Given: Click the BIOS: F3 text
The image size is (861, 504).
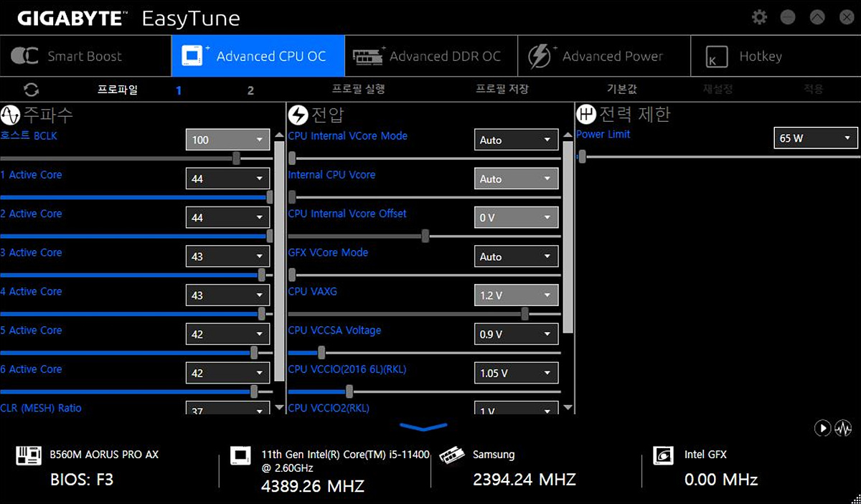Looking at the screenshot, I should click(82, 480).
